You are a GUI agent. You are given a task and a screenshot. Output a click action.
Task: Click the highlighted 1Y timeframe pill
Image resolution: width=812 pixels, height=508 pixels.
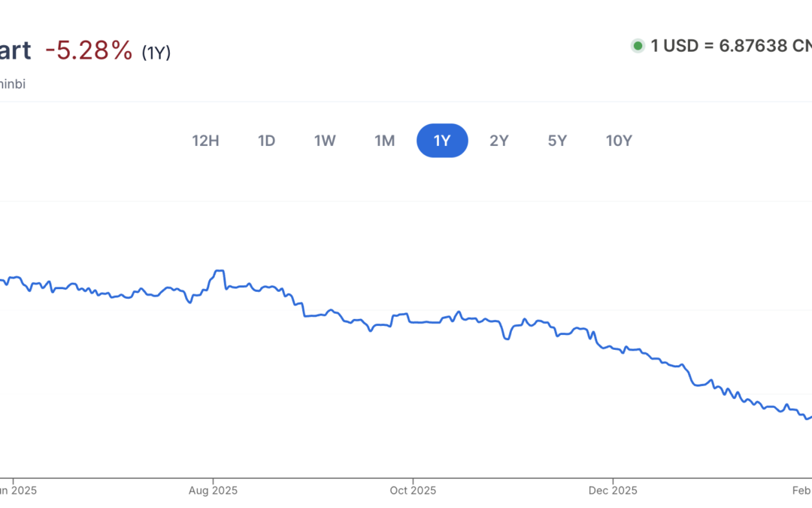442,140
